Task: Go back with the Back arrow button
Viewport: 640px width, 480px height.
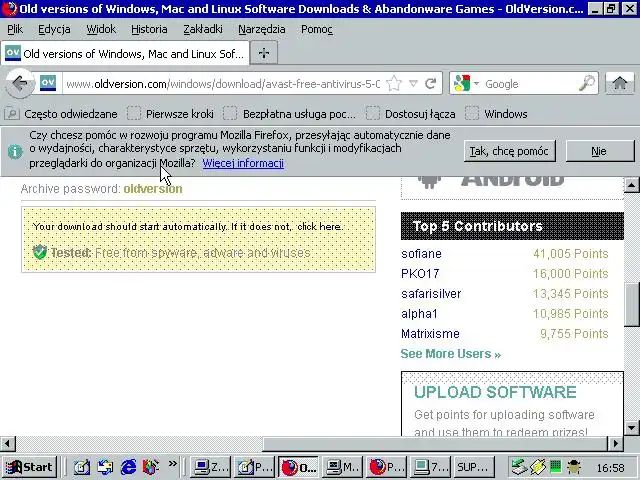Action: pos(20,83)
